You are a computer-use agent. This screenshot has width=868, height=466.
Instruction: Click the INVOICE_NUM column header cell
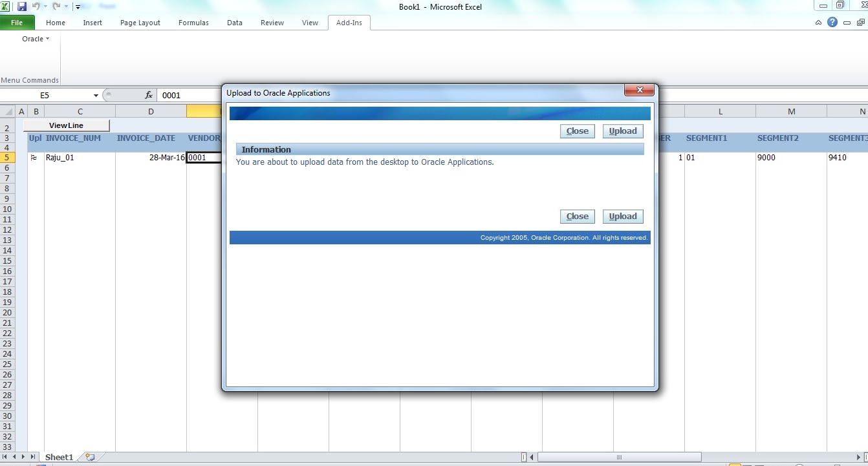coord(80,138)
